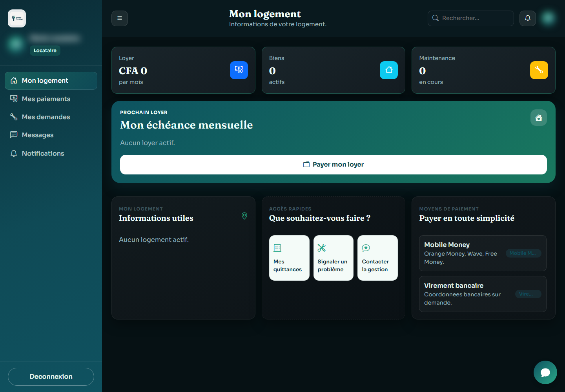Image resolution: width=565 pixels, height=392 pixels.
Task: Click the sidebar profile avatar
Action: point(16,44)
